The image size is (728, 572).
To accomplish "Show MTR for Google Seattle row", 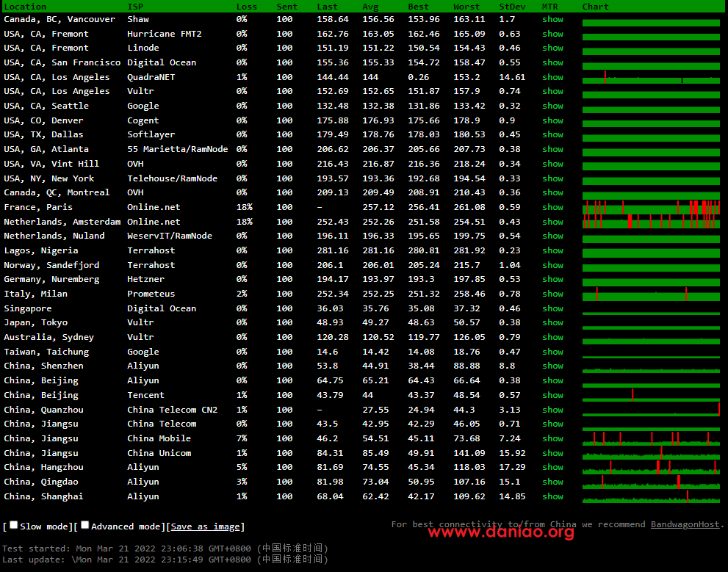I will coord(552,106).
